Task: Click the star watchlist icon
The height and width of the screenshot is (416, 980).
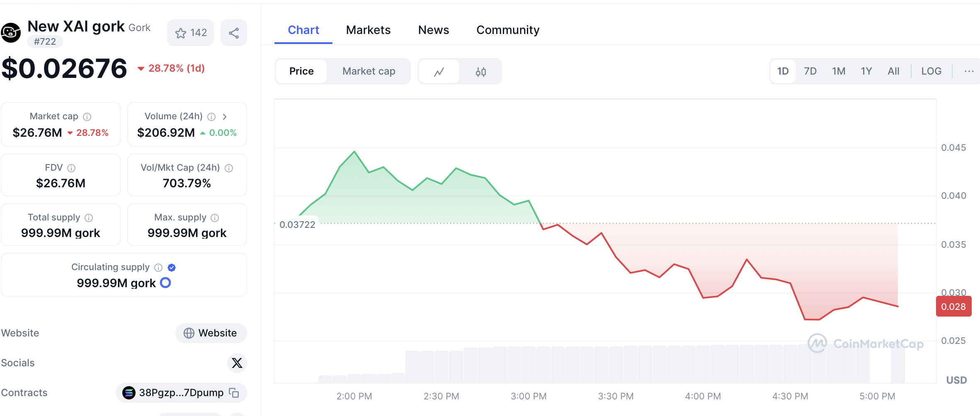Action: [181, 33]
